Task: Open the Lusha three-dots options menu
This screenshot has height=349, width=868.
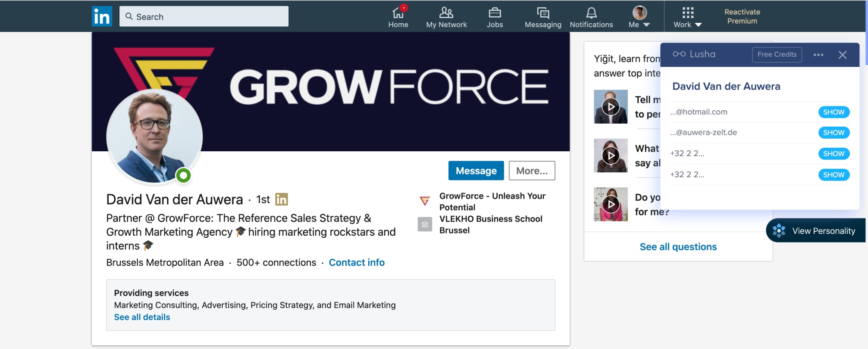Action: pos(818,55)
